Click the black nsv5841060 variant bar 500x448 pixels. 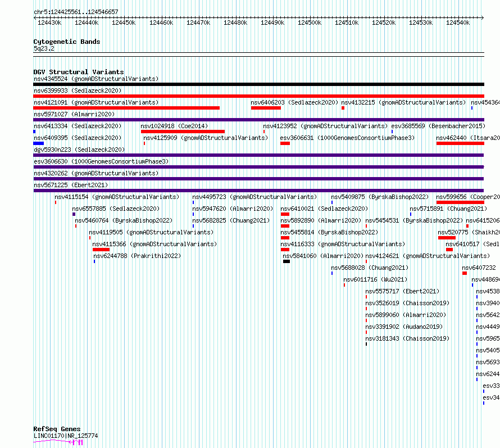click(287, 261)
